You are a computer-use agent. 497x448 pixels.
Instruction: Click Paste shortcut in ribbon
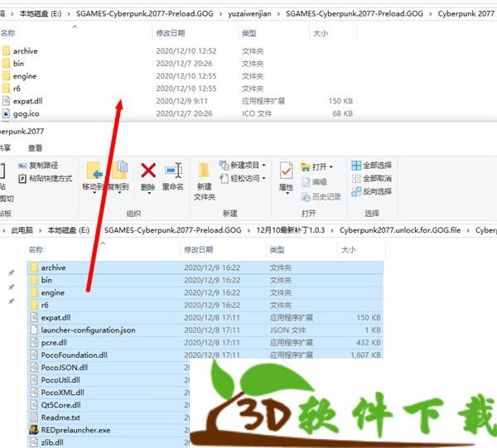(x=46, y=178)
